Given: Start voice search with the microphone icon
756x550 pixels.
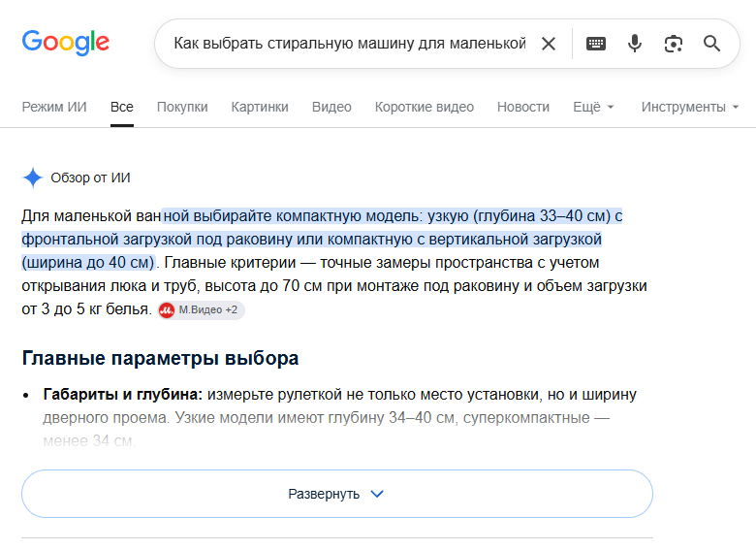Looking at the screenshot, I should point(635,44).
